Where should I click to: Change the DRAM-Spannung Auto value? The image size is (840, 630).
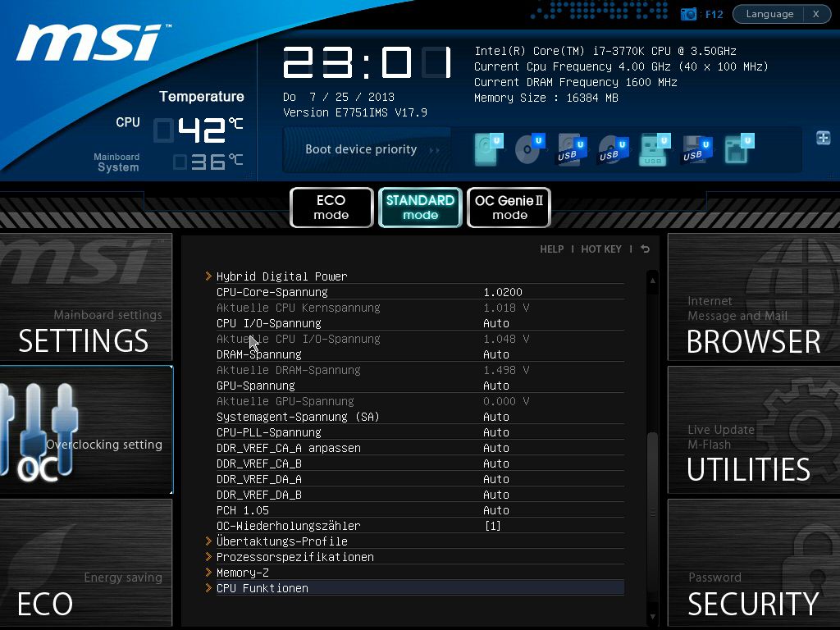496,354
